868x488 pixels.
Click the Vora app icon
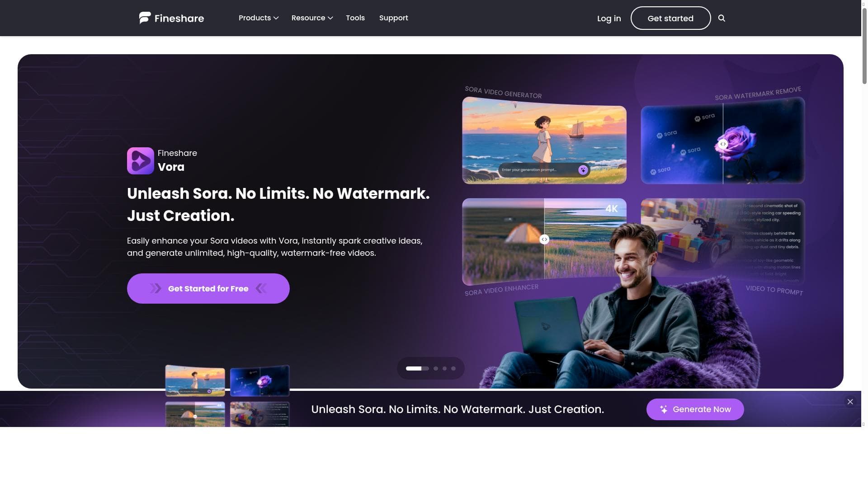(141, 161)
